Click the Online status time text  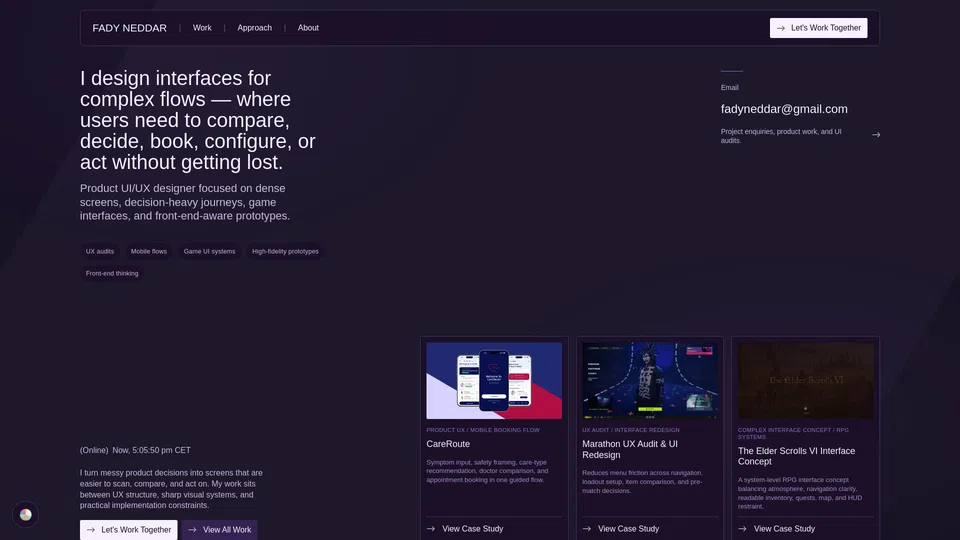[135, 451]
